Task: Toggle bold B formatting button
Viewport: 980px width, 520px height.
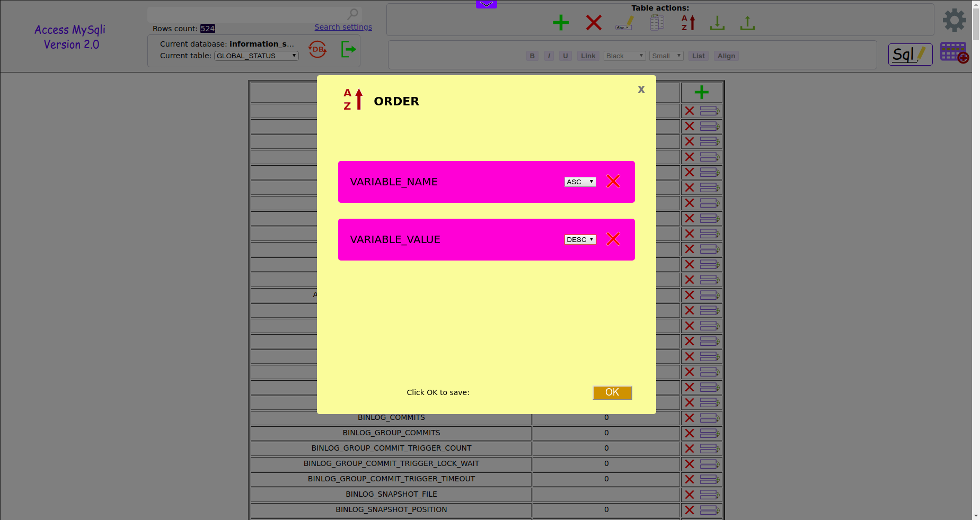Action: pos(532,56)
